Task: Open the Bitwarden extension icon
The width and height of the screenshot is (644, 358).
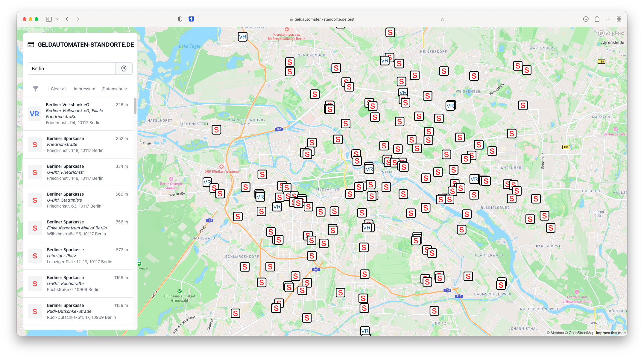Action: click(191, 19)
